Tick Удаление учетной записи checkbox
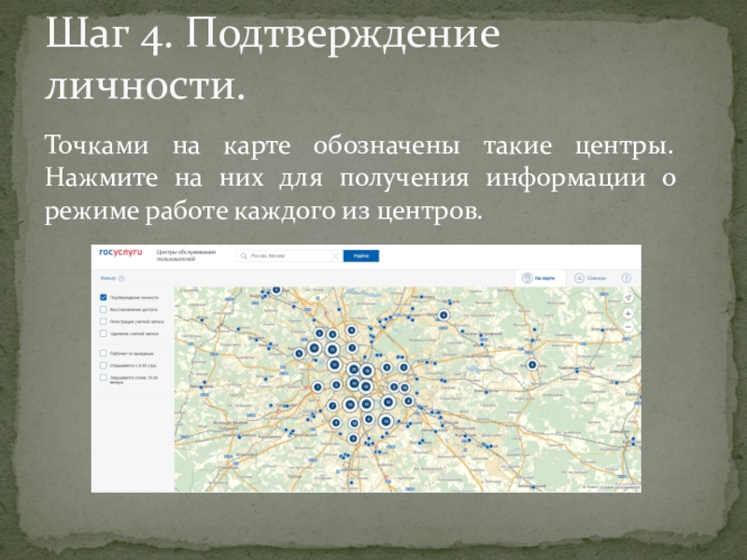Image resolution: width=747 pixels, height=560 pixels. pyautogui.click(x=103, y=333)
